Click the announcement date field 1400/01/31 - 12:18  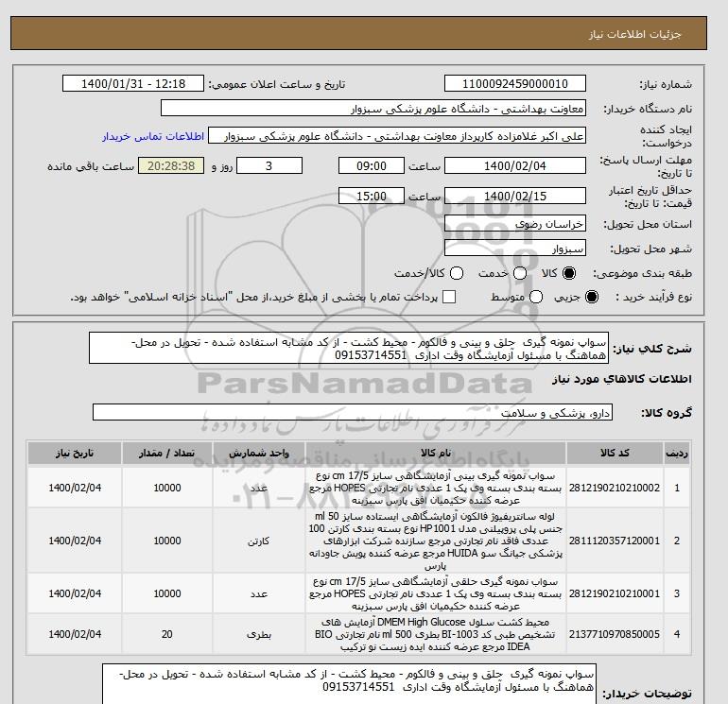[x=133, y=83]
